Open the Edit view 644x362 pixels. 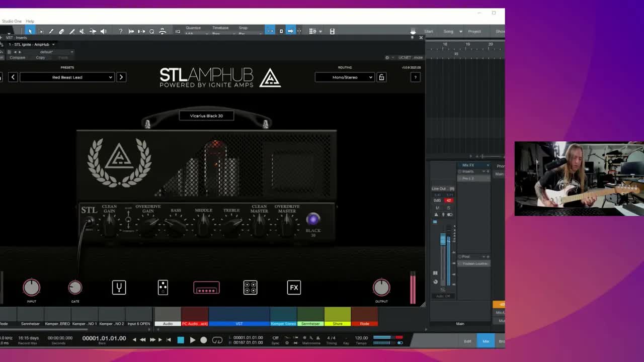click(467, 341)
